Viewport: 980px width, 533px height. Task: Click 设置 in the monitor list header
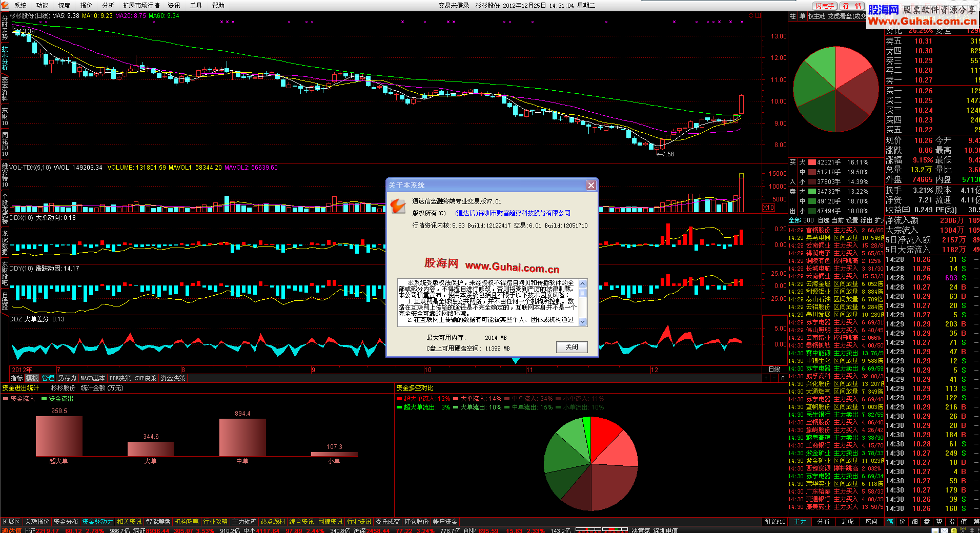click(x=852, y=220)
